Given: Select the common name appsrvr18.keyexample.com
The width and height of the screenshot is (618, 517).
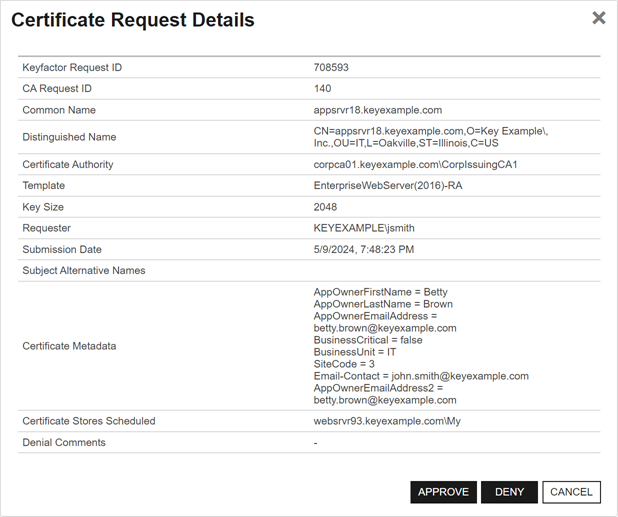Looking at the screenshot, I should click(377, 110).
